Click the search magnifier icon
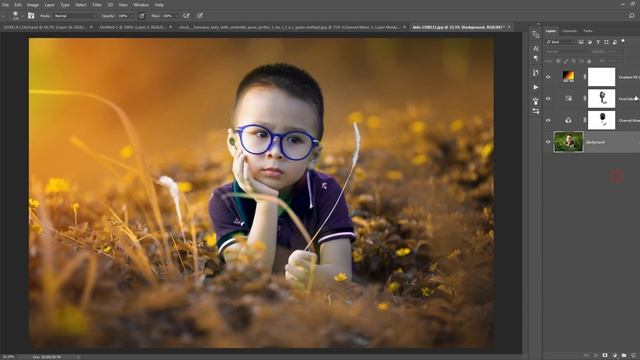The image size is (640, 360). pos(631,16)
